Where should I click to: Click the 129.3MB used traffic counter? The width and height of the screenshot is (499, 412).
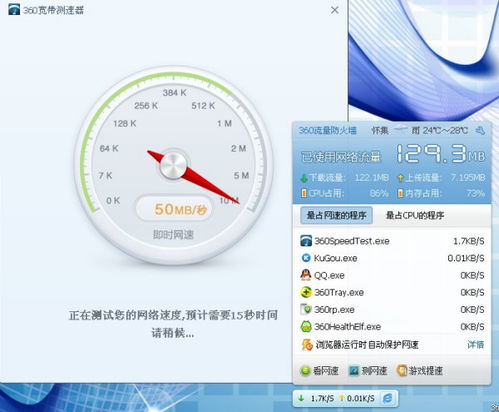coord(440,154)
